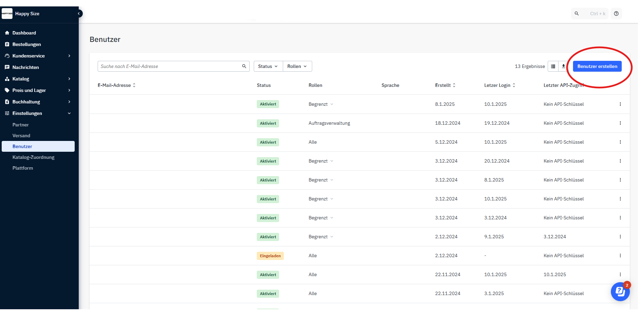Open the list view columns icon
The width and height of the screenshot is (644, 316).
[x=553, y=66]
